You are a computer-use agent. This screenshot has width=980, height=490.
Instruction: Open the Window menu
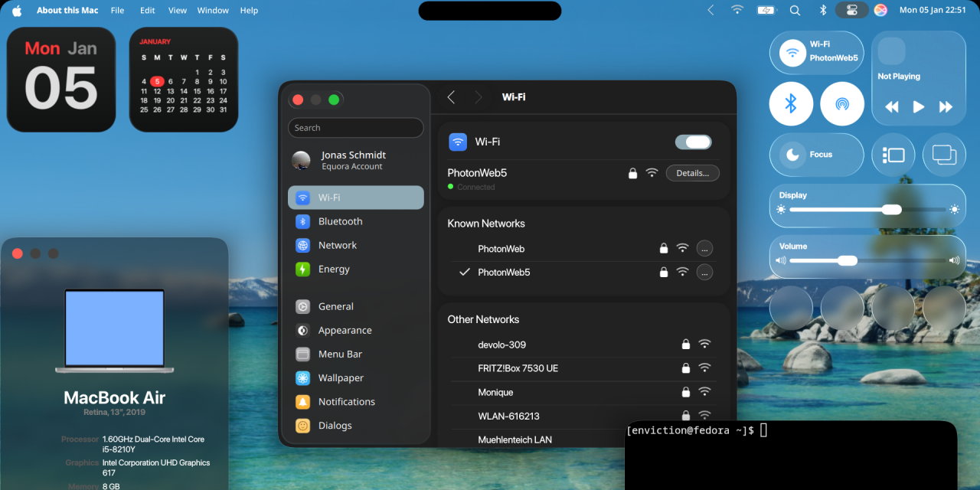point(213,11)
